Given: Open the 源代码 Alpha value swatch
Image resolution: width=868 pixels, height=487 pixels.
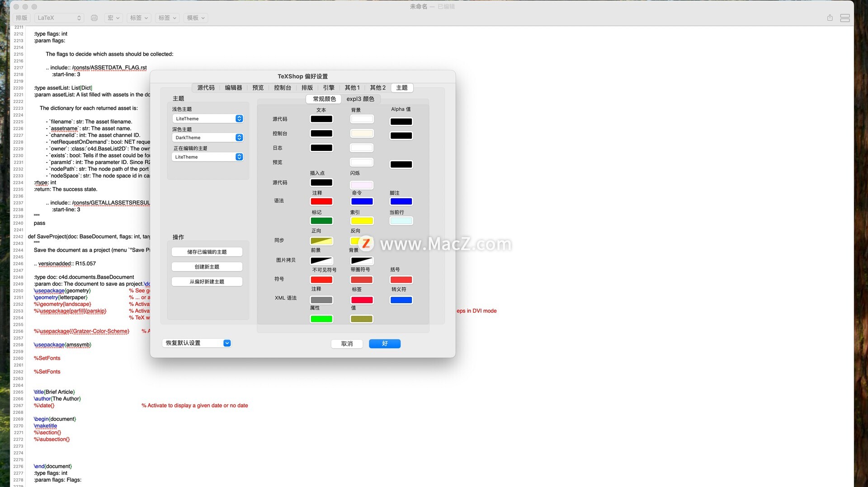Looking at the screenshot, I should point(401,122).
